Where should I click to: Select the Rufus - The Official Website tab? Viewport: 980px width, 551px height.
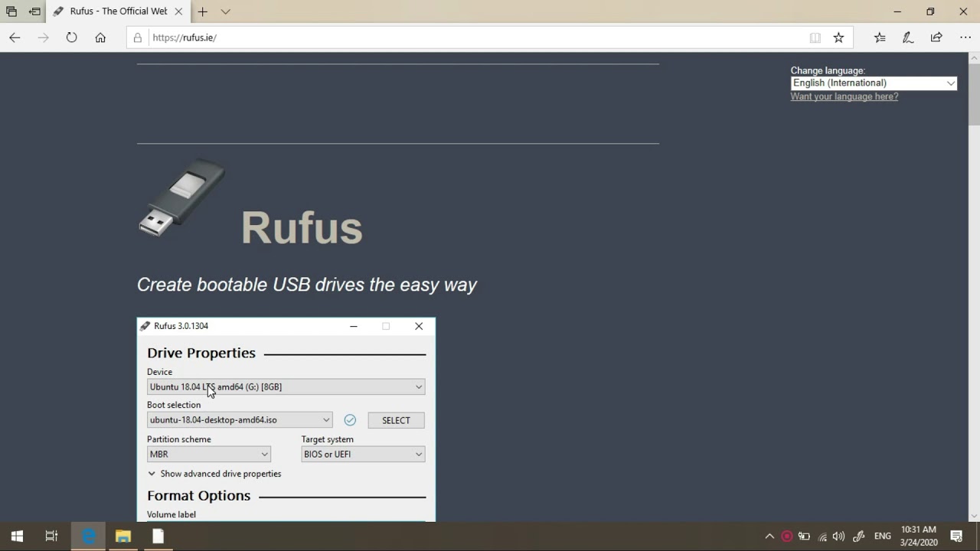pos(119,11)
